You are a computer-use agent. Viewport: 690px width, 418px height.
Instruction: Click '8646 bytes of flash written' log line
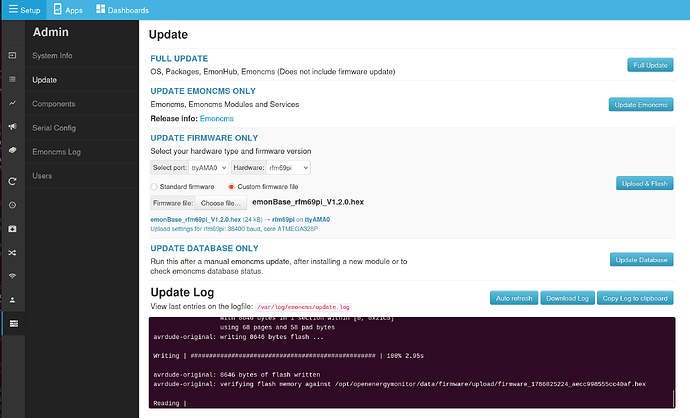point(237,375)
